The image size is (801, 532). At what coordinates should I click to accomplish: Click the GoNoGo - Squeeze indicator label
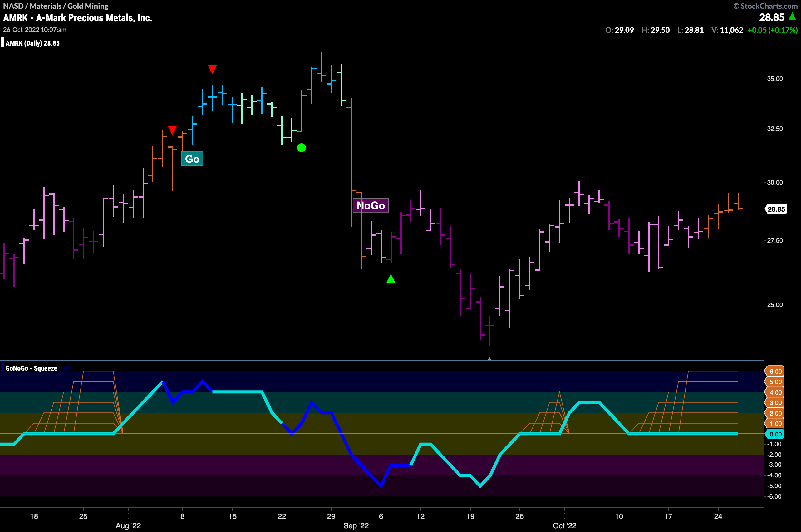(31, 368)
